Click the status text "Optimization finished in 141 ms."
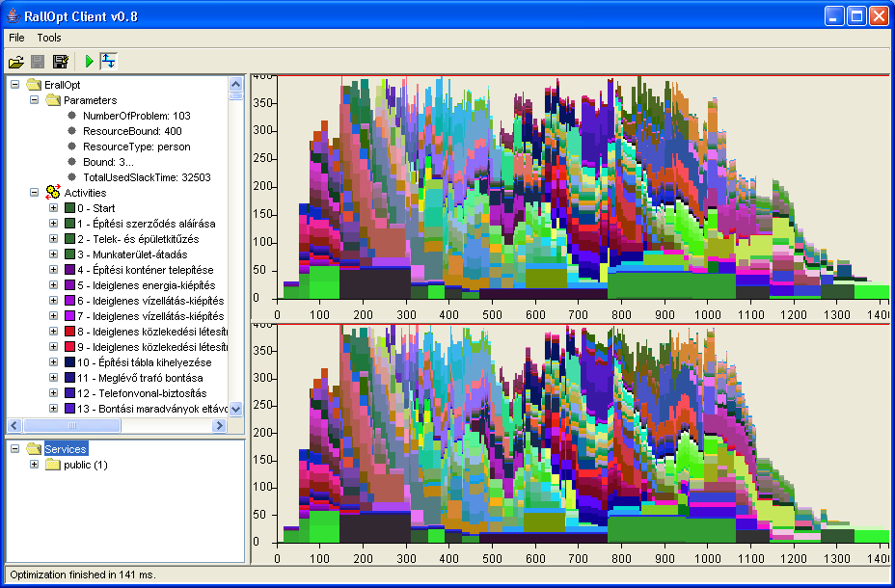This screenshot has width=895, height=588. pos(83,575)
